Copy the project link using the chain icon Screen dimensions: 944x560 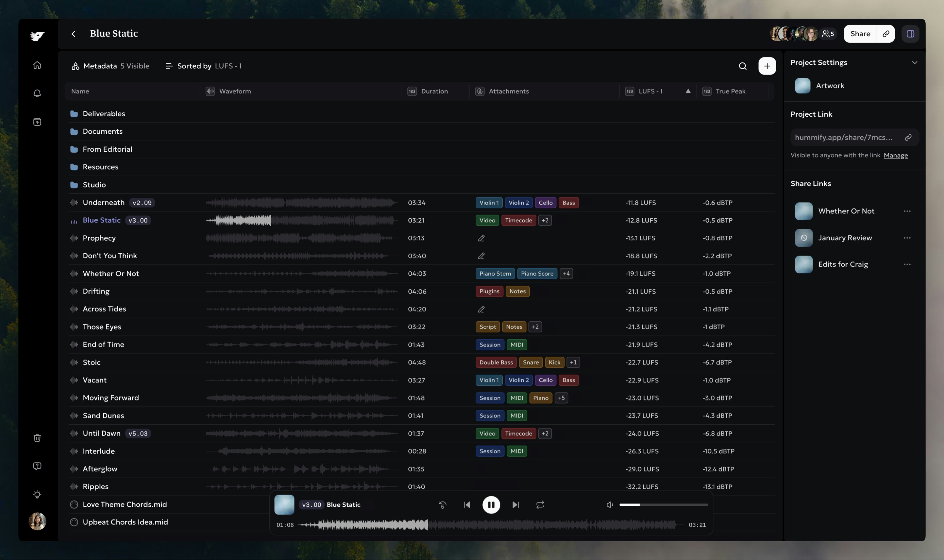point(908,137)
